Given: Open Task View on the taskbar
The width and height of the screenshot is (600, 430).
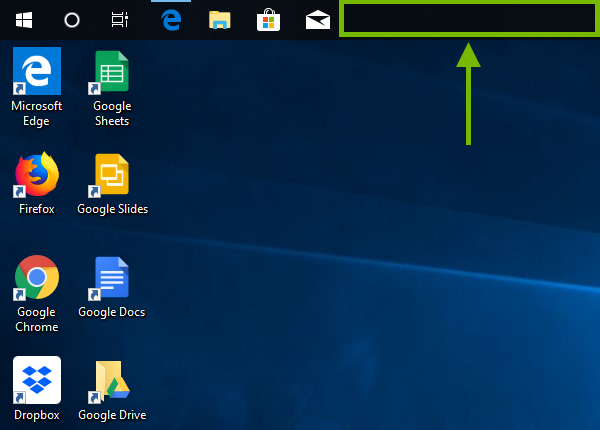Looking at the screenshot, I should pos(120,20).
